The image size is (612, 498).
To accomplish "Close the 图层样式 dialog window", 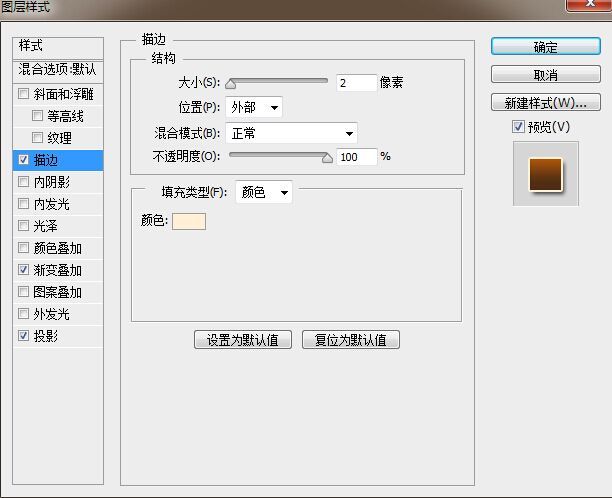I will pyautogui.click(x=589, y=5).
